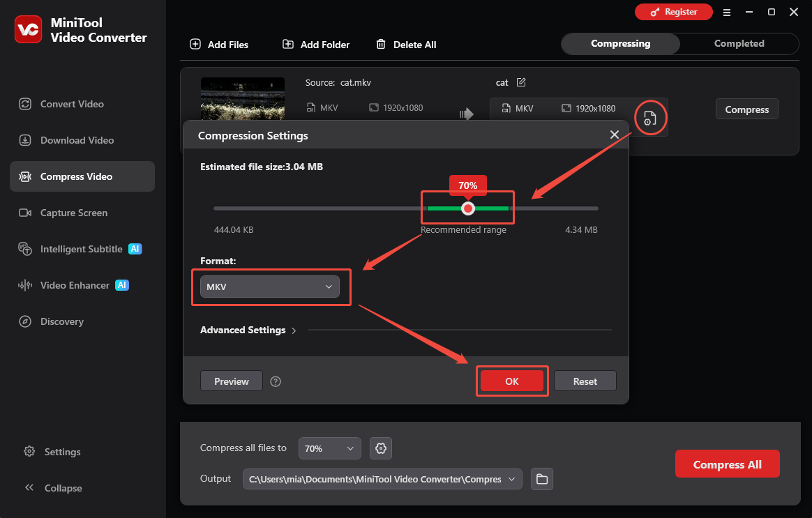Viewport: 812px width, 518px height.
Task: Close the Compression Settings dialog
Action: 614,135
